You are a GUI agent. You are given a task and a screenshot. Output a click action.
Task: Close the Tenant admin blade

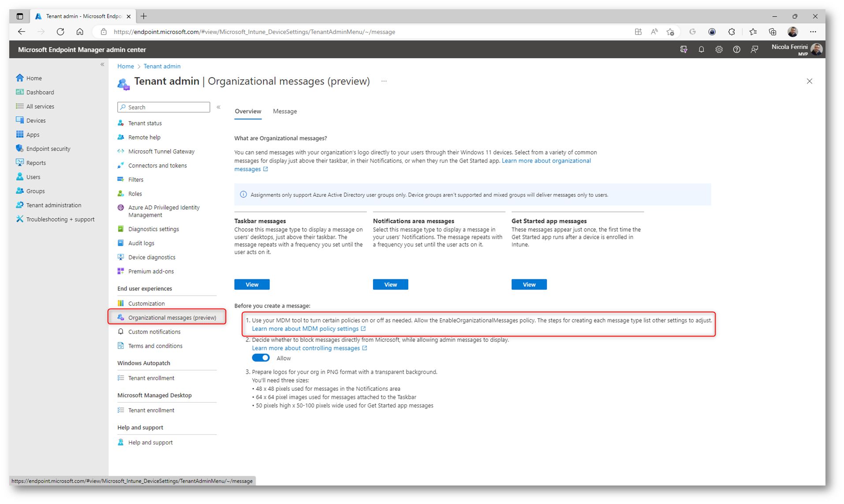click(x=809, y=81)
